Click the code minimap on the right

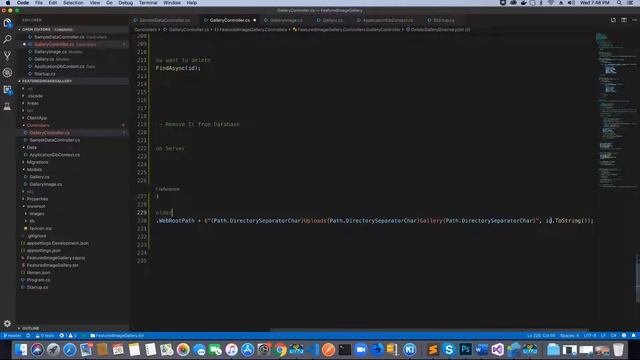616,110
